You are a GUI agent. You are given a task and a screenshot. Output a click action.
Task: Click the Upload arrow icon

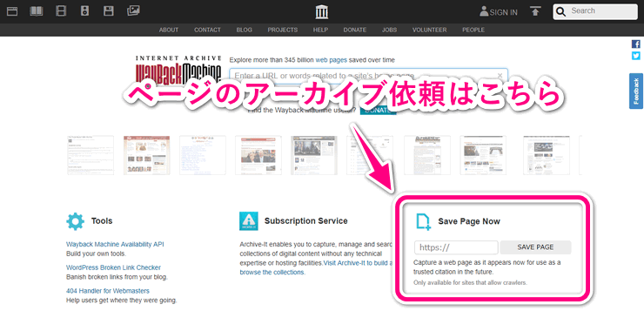(534, 11)
